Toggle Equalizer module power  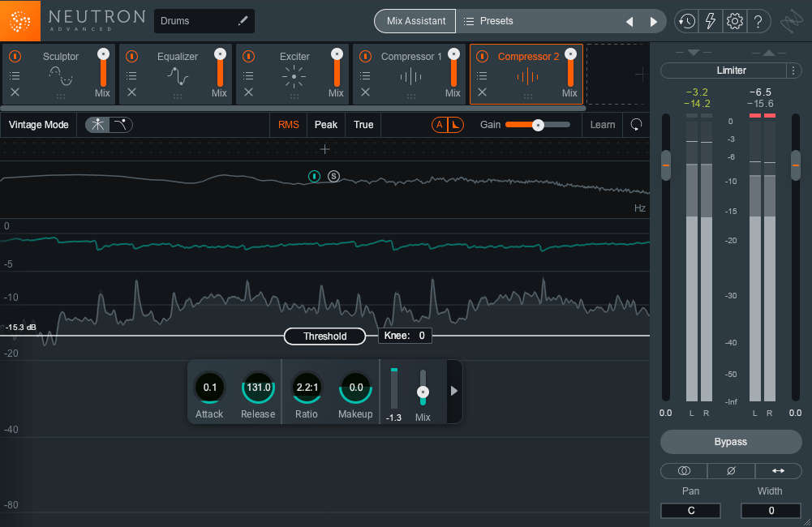132,56
